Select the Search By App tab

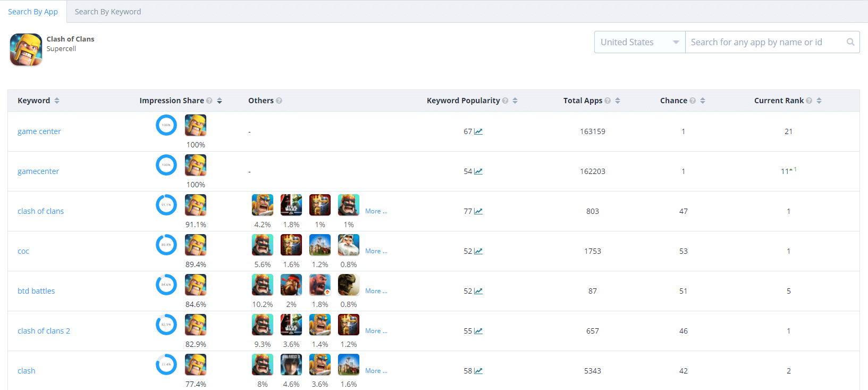[x=33, y=12]
